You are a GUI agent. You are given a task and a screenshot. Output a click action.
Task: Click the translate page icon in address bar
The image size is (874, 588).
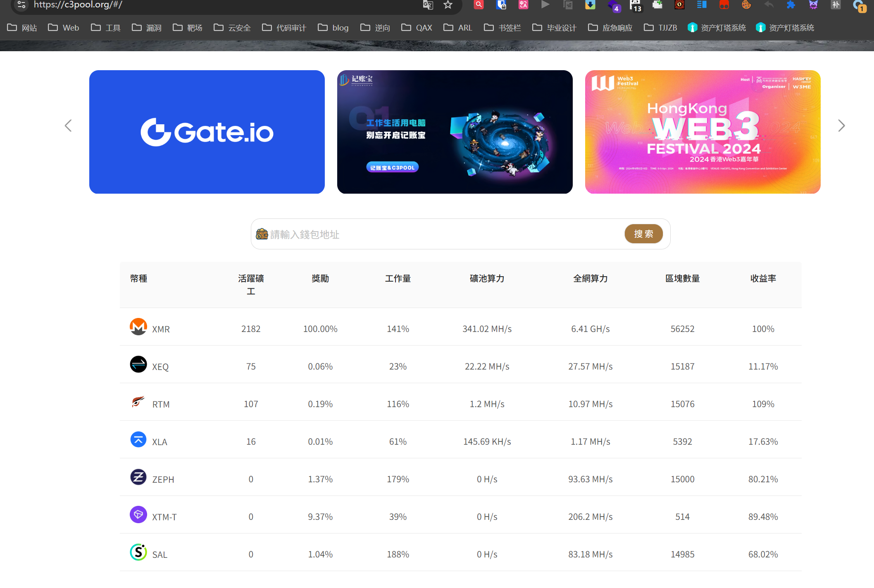coord(428,5)
